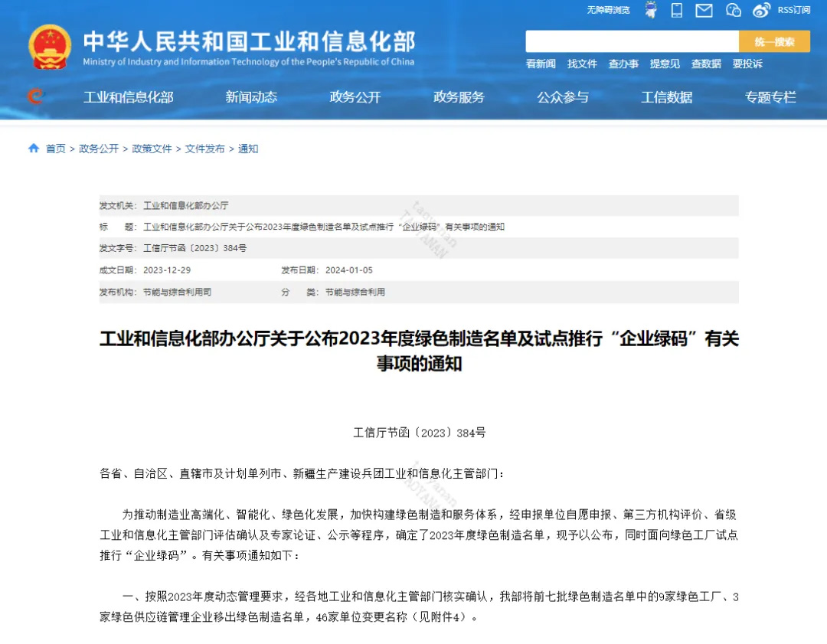Click the national emblem logo
Screen dimensions: 827x644
tap(50, 47)
